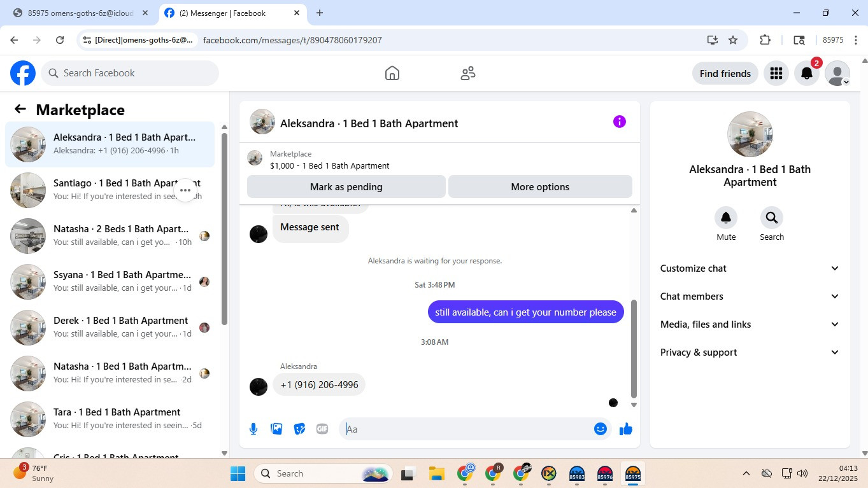This screenshot has width=868, height=488.
Task: Open options menu on Santiago conversation
Action: pyautogui.click(x=185, y=190)
